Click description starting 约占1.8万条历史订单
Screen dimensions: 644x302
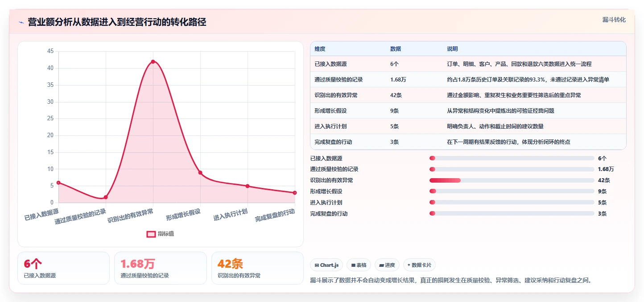[x=528, y=80]
